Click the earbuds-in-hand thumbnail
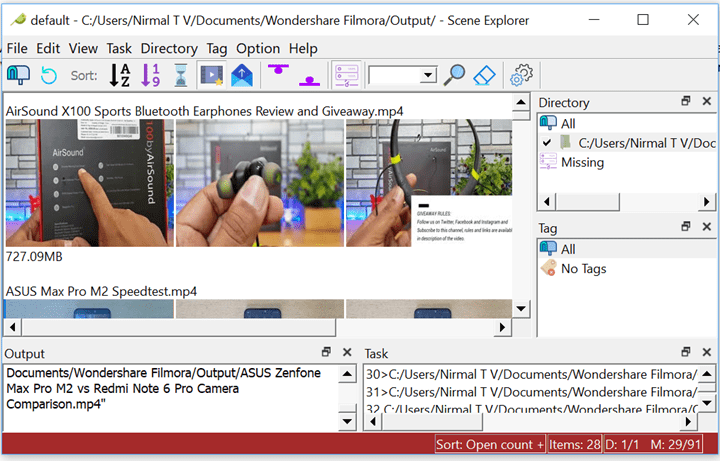This screenshot has width=720, height=461. coord(260,183)
